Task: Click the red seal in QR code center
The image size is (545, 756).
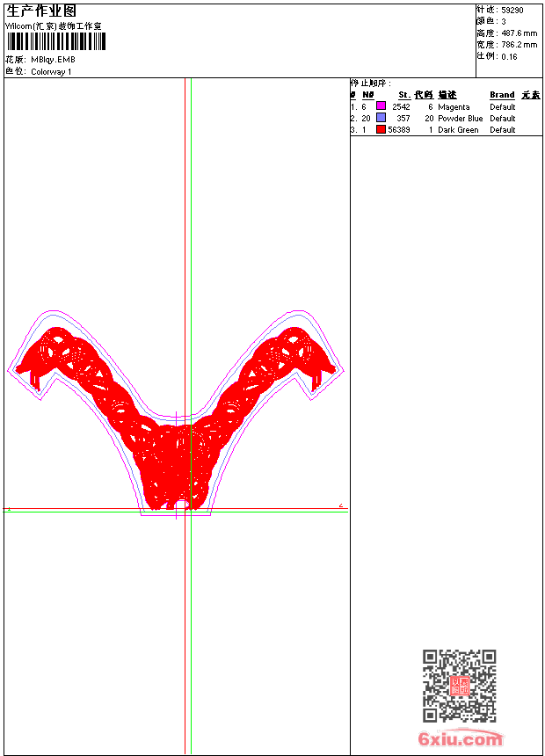Action: [x=460, y=686]
